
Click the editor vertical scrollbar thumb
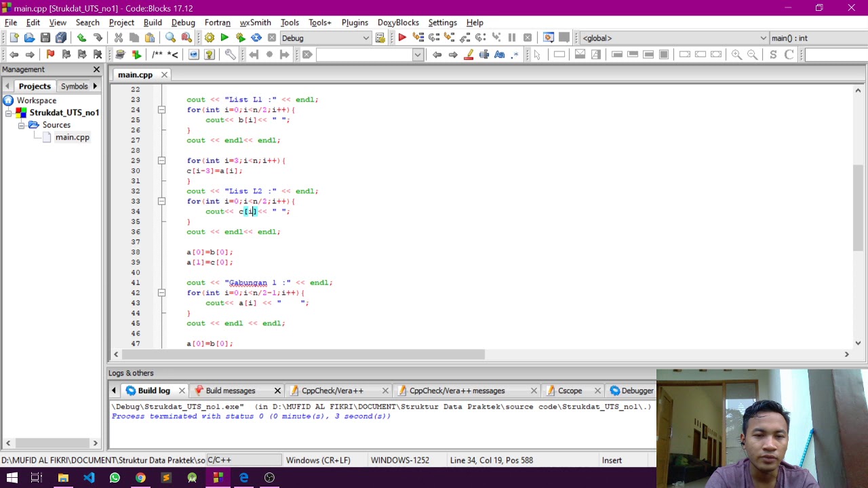point(858,208)
